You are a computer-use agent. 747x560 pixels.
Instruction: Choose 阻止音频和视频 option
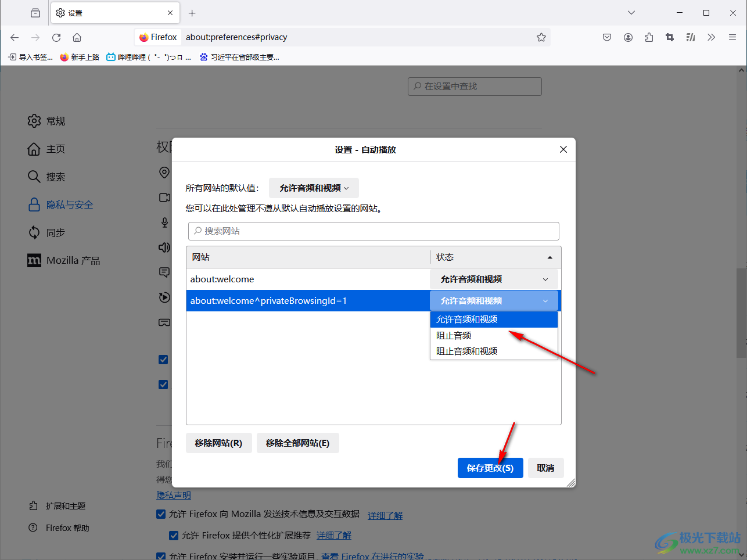(494, 351)
